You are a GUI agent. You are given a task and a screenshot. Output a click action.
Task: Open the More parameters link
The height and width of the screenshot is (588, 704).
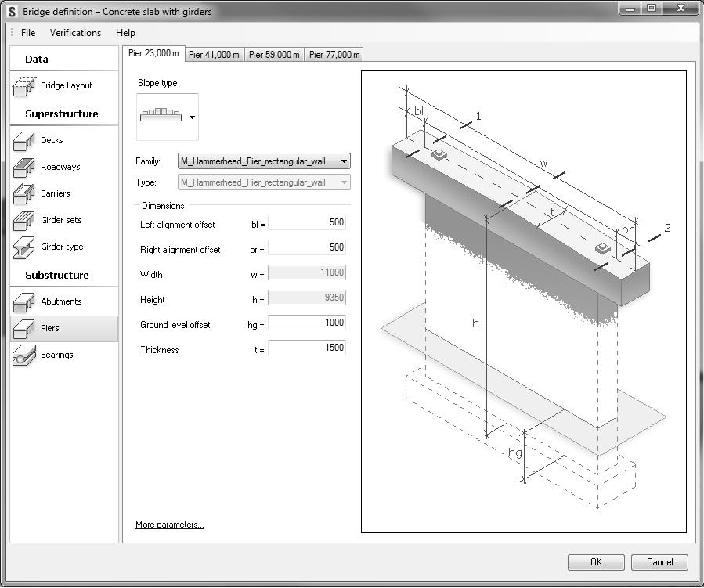170,525
